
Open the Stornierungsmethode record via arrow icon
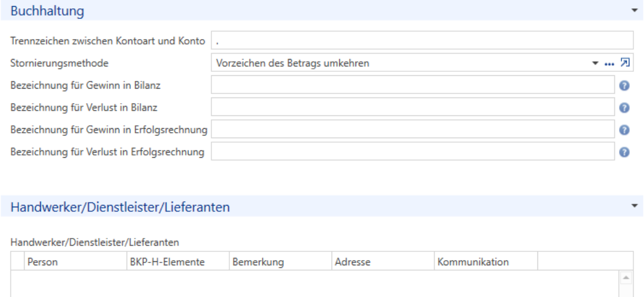[624, 63]
